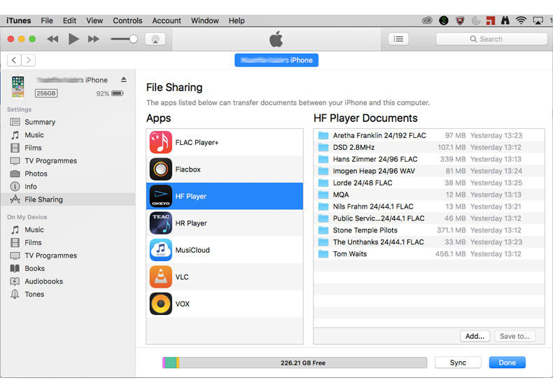
Task: Click the Wi-Fi status menu icon
Action: [x=521, y=20]
